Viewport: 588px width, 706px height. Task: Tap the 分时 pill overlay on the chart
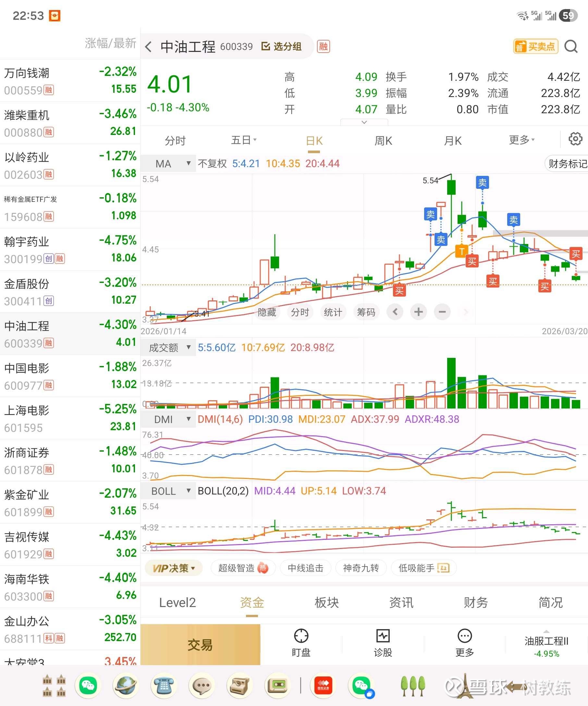[300, 312]
